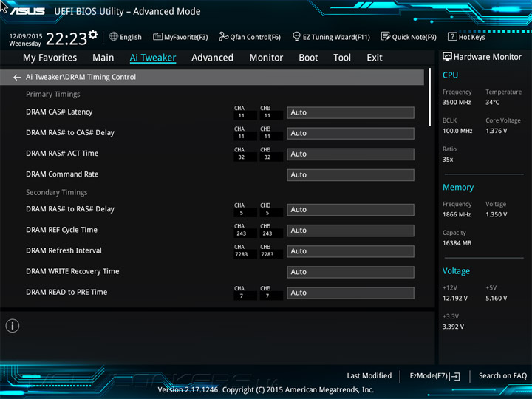
Task: Launch EZ Tuning Wizard(F11) label
Action: pos(336,37)
